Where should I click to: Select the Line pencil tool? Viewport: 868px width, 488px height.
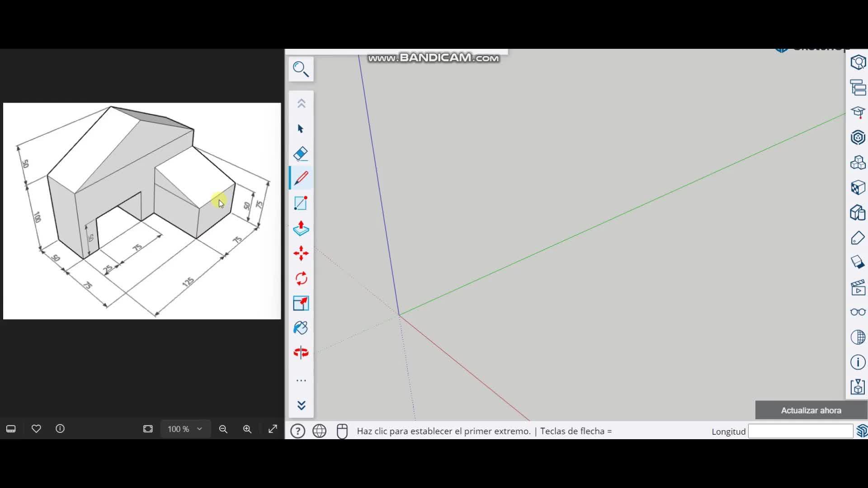click(301, 178)
